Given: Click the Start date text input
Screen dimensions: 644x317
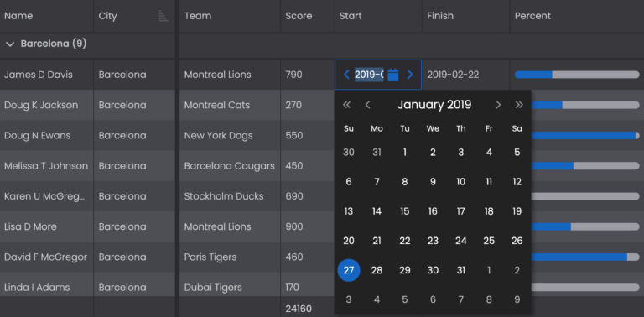Looking at the screenshot, I should coord(369,75).
